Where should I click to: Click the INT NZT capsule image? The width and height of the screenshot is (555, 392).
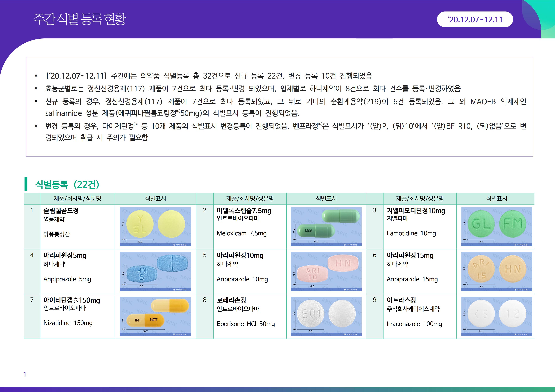click(155, 316)
